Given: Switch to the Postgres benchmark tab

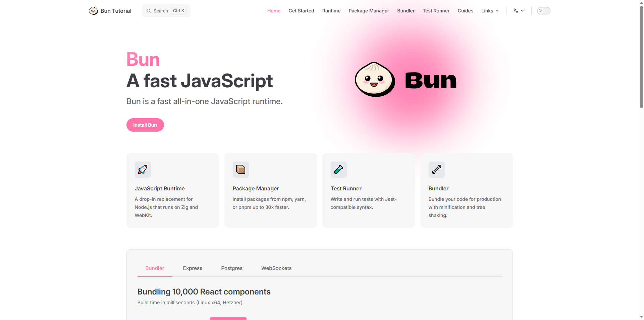Looking at the screenshot, I should coord(232,268).
